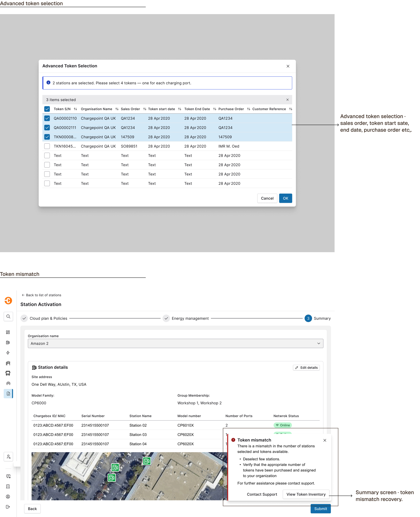
Task: Close the Advanced Token Selection dialog
Action: (288, 66)
